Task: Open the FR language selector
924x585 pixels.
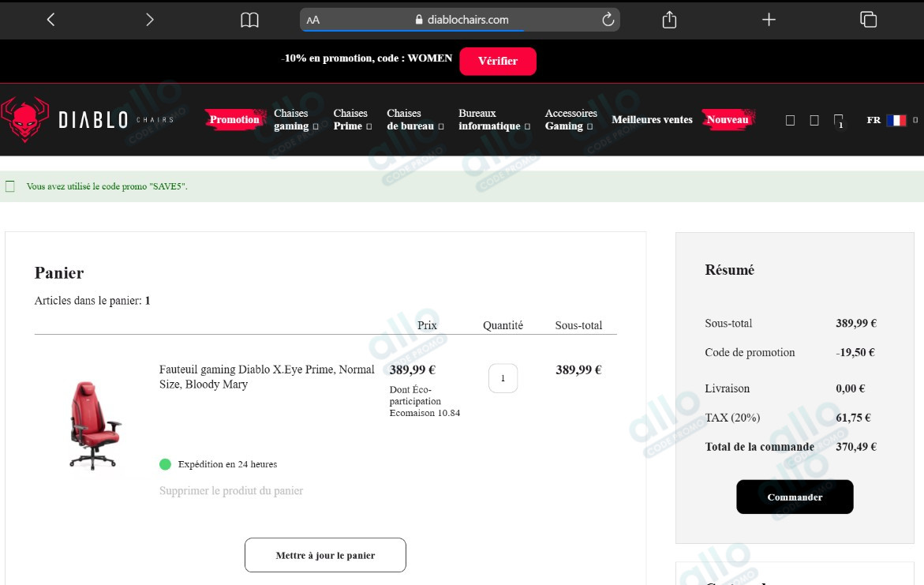Action: click(892, 120)
